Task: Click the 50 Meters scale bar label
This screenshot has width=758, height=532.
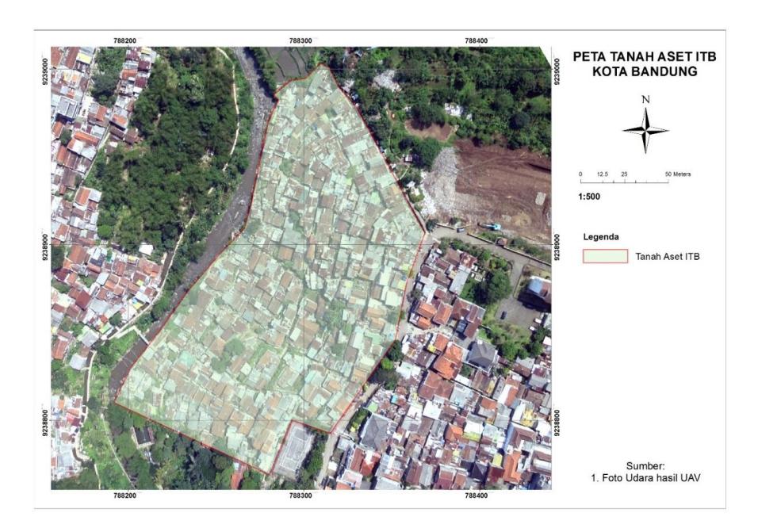Action: 678,174
